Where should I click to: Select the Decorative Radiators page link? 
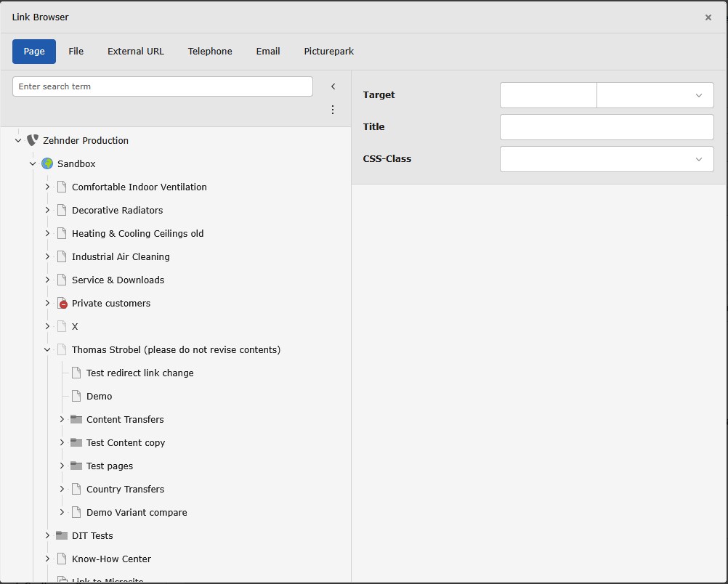pos(117,210)
